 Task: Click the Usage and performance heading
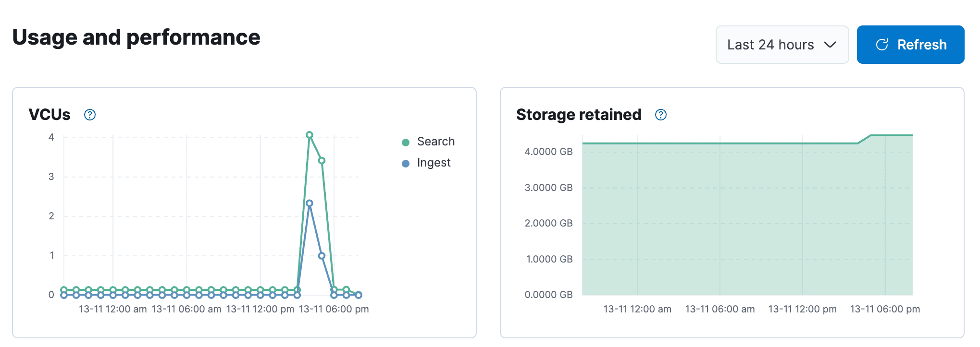pos(136,37)
